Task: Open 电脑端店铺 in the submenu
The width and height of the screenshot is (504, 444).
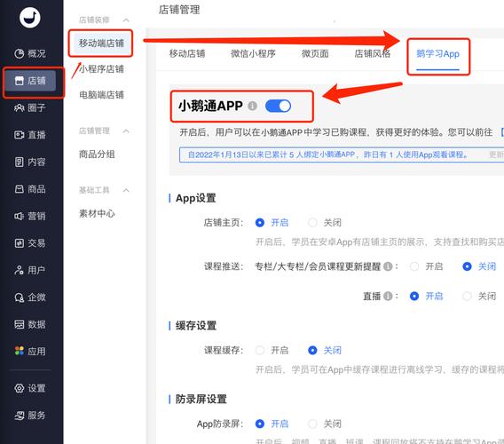Action: click(x=101, y=95)
